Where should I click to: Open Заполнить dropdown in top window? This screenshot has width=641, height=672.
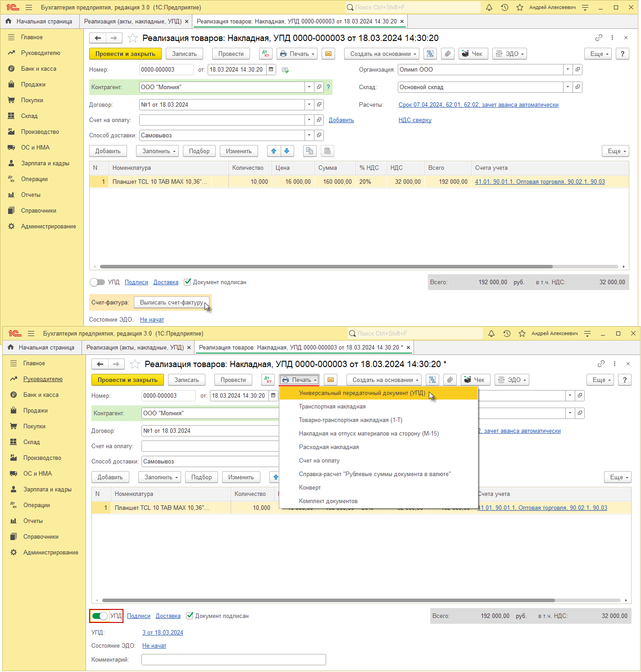click(x=157, y=151)
